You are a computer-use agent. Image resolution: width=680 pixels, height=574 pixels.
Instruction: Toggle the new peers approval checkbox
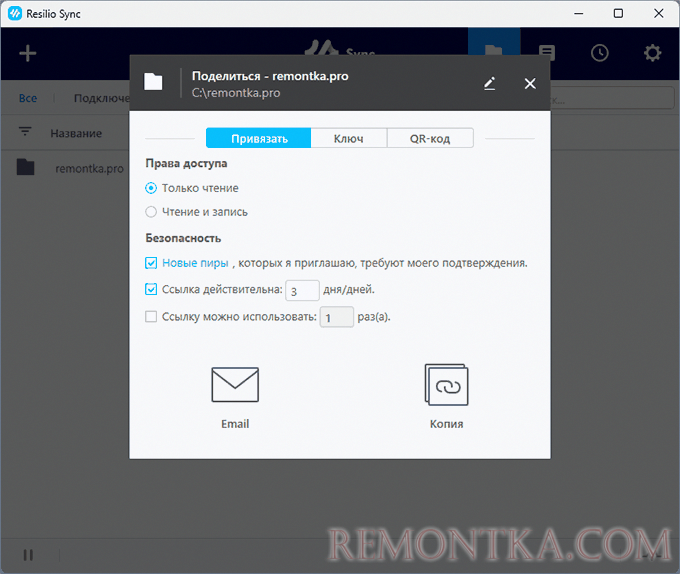tap(151, 263)
